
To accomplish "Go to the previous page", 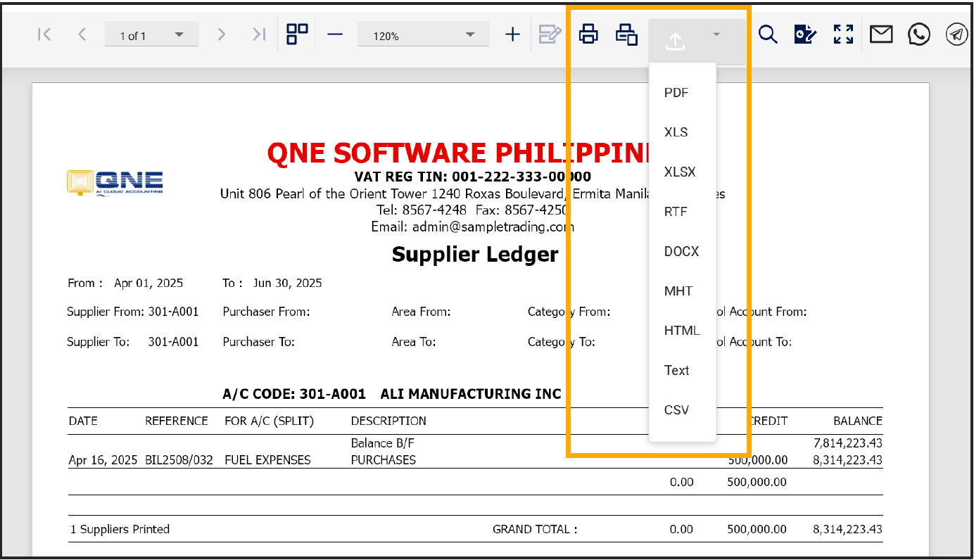I will pyautogui.click(x=82, y=34).
